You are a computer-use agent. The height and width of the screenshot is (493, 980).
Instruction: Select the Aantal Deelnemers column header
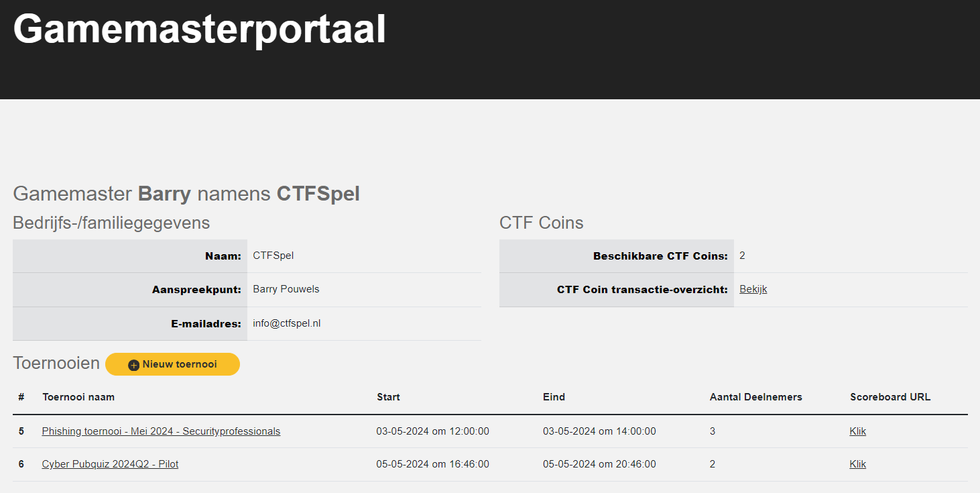pyautogui.click(x=755, y=397)
